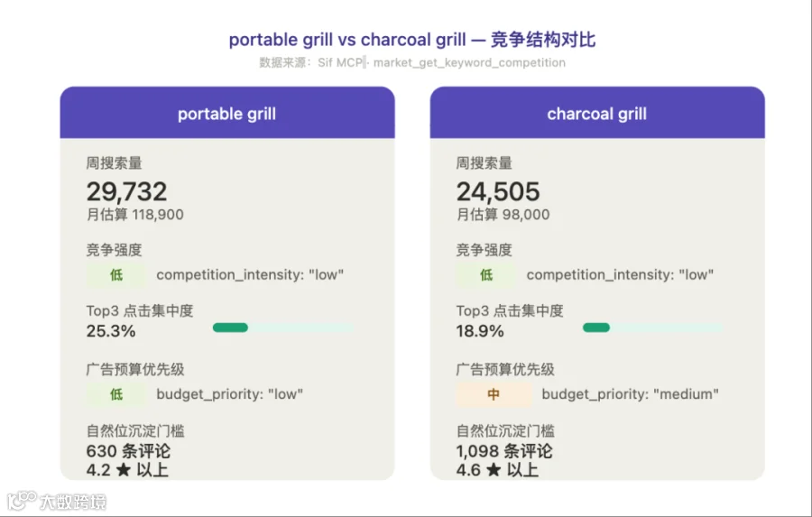812x517 pixels.
Task: Click the 月估算 118,900 text
Action: point(135,215)
